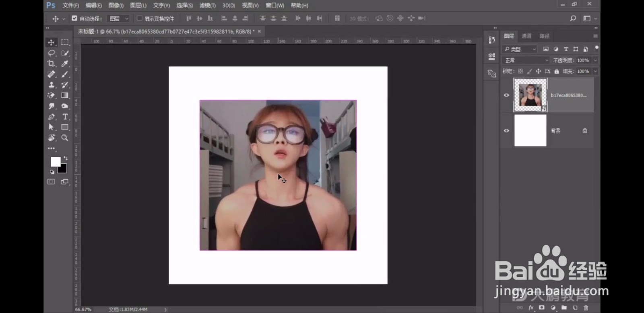
Task: Click the Eyedropper tool
Action: 64,64
